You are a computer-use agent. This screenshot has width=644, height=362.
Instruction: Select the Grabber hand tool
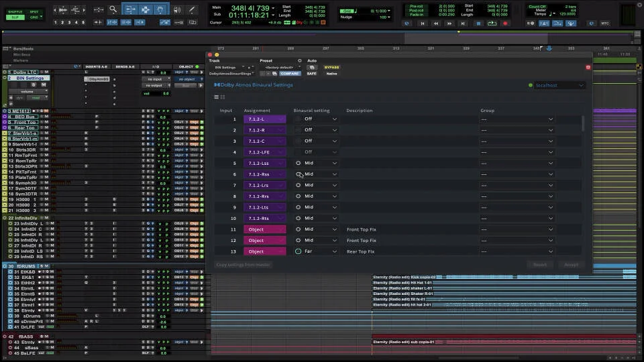[x=160, y=9]
